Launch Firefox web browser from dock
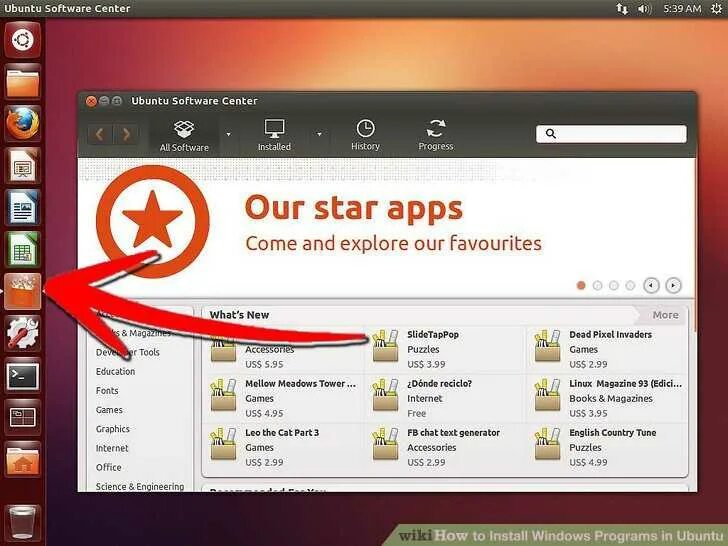The image size is (728, 546). click(x=22, y=124)
